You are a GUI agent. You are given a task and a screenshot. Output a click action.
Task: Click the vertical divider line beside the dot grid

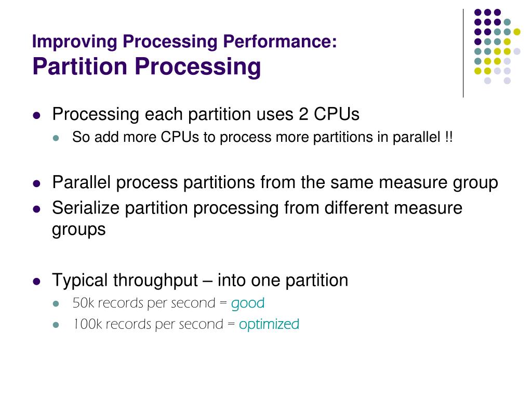pos(463,53)
